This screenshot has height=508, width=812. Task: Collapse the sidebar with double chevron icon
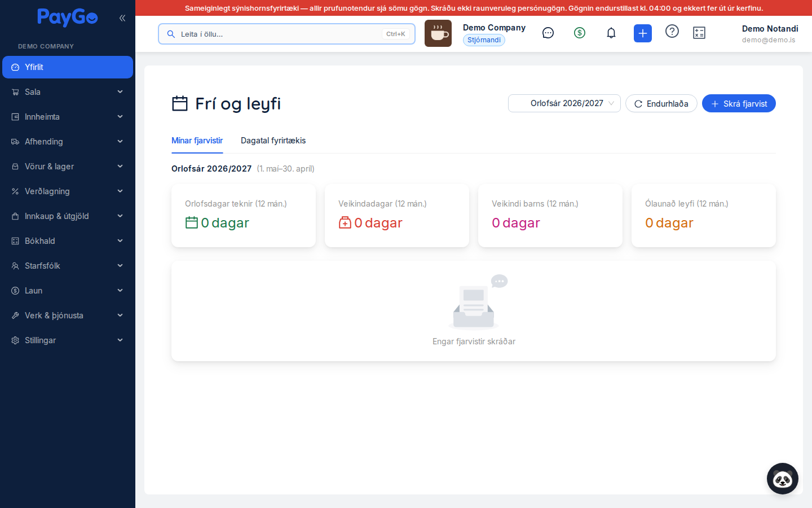[x=122, y=18]
